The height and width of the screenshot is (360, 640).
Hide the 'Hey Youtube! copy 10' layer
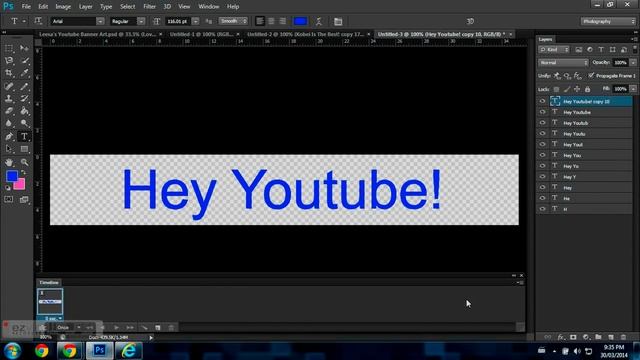(542, 101)
